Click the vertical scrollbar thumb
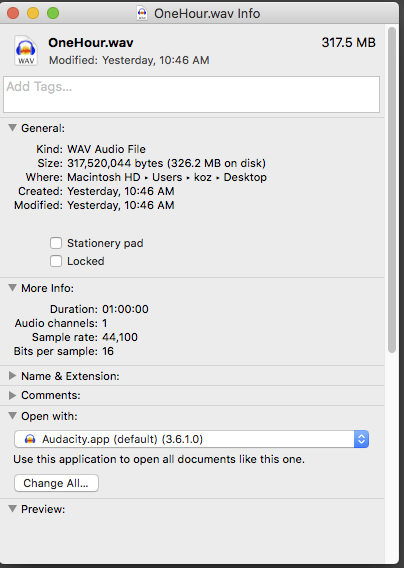This screenshot has width=404, height=568. [392, 189]
